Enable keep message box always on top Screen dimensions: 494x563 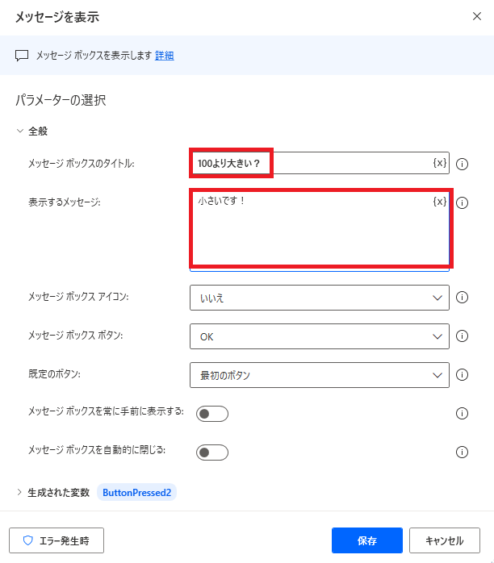[x=212, y=414]
